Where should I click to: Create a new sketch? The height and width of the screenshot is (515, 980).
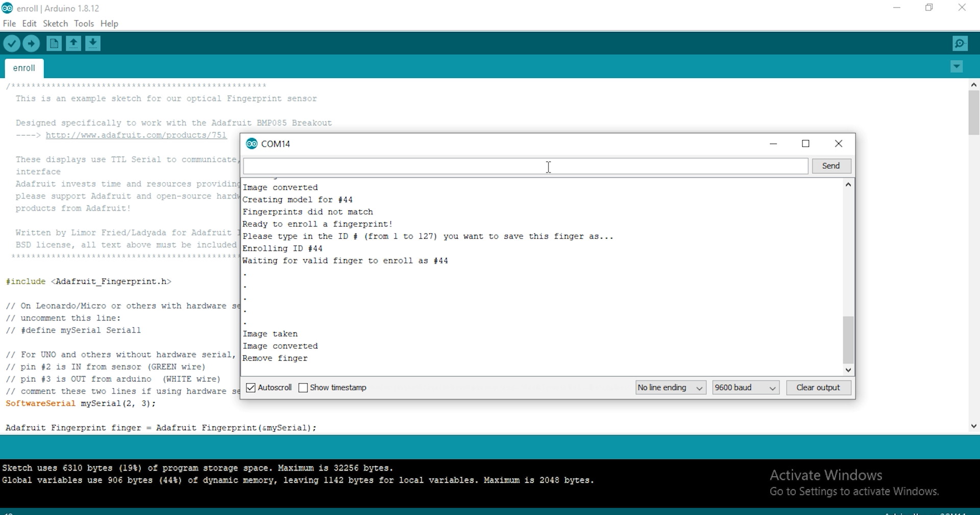[54, 43]
